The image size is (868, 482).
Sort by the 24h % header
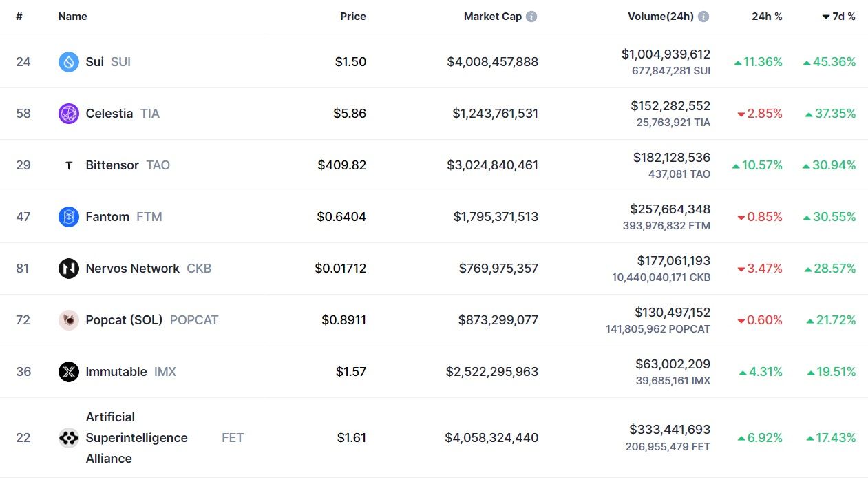tap(767, 17)
